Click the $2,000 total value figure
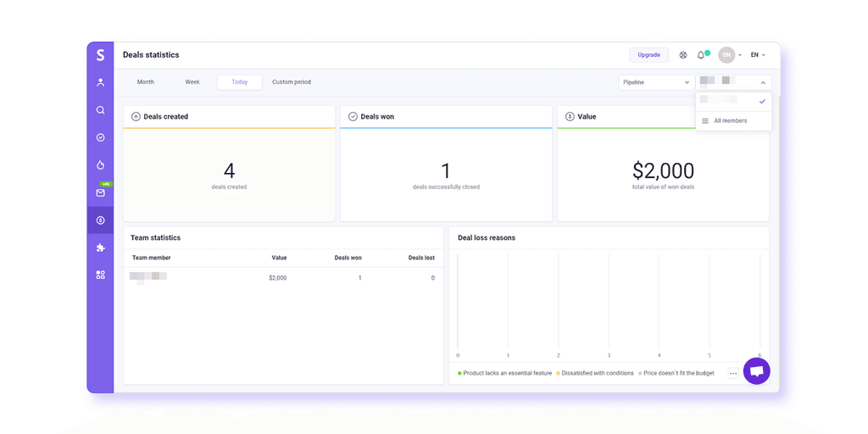The image size is (868, 434). coord(663,171)
